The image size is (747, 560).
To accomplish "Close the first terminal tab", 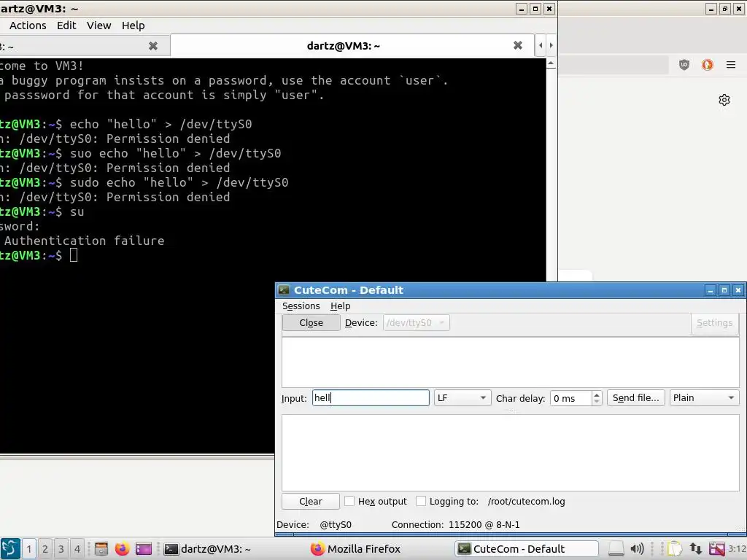I will pos(153,46).
